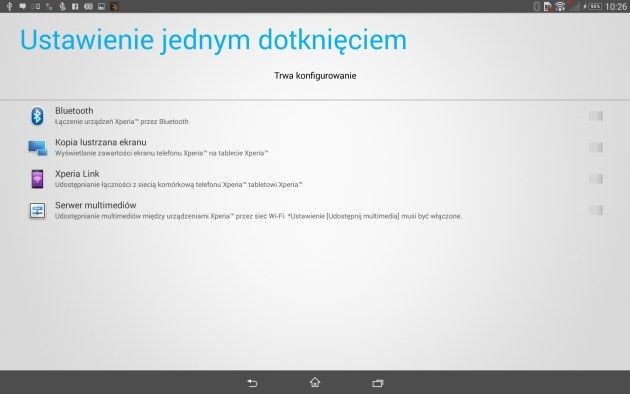Image resolution: width=630 pixels, height=394 pixels.
Task: Select the 'Xperia Link' title
Action: [x=77, y=174]
